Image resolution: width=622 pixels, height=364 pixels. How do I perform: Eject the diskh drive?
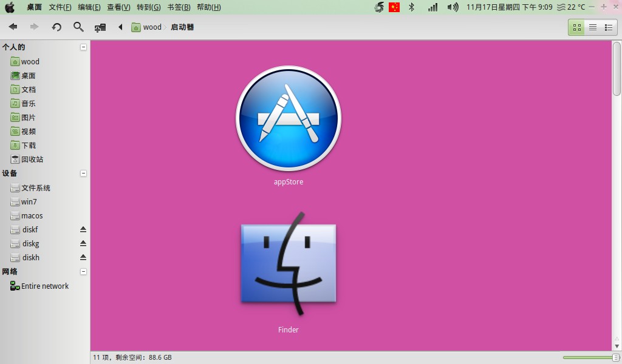(83, 257)
